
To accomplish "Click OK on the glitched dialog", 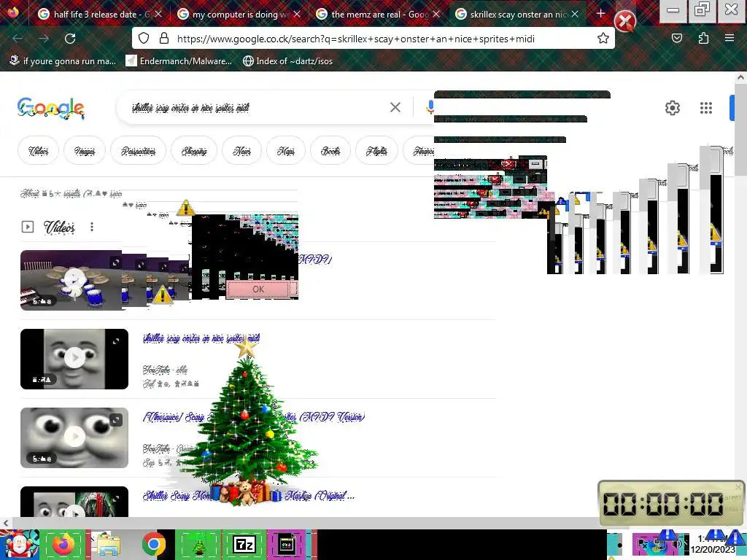I will (258, 289).
